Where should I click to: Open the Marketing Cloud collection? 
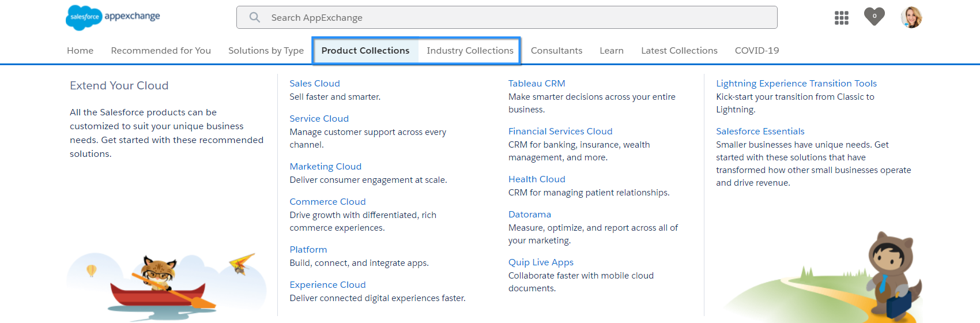[325, 167]
